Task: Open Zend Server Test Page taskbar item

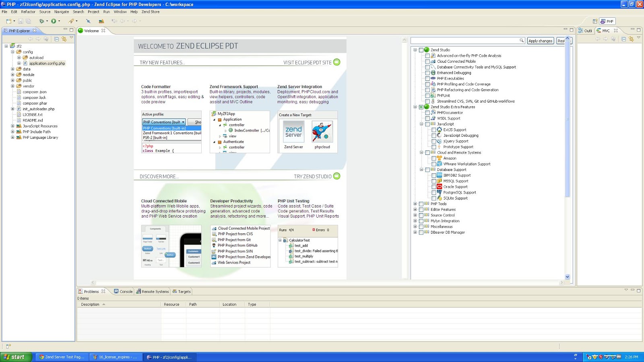Action: (62, 357)
